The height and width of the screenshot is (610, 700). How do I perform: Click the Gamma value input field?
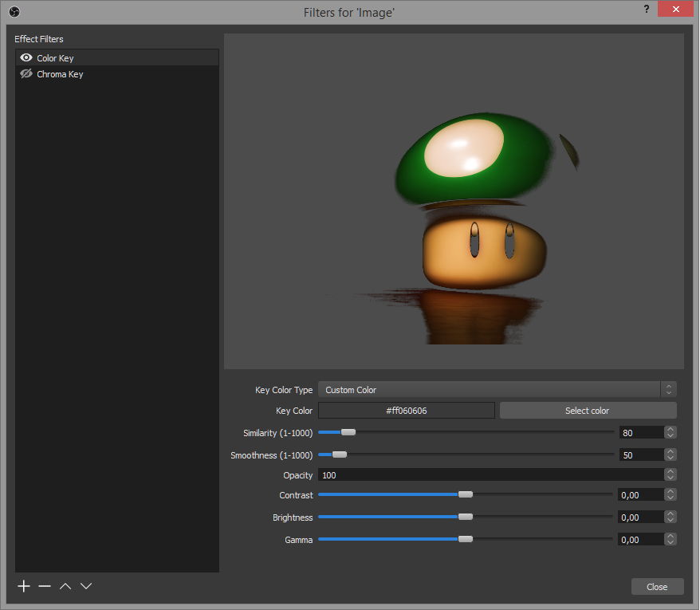point(640,540)
